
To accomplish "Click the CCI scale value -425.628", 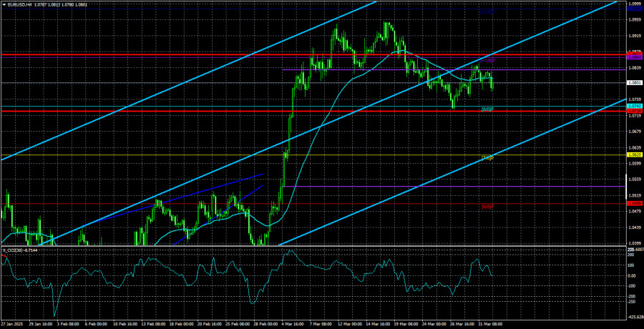I will pos(635,317).
